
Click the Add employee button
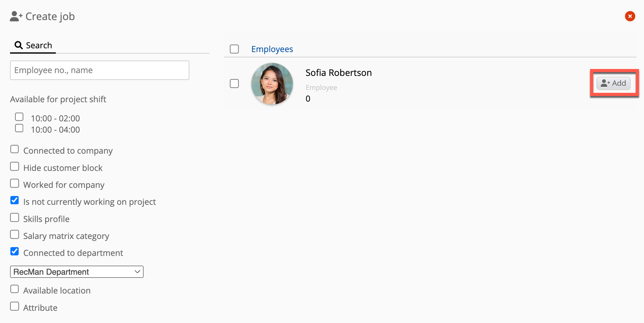(613, 83)
